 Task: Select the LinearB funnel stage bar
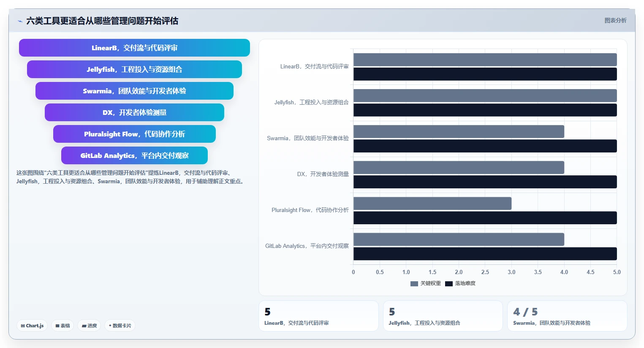(134, 48)
